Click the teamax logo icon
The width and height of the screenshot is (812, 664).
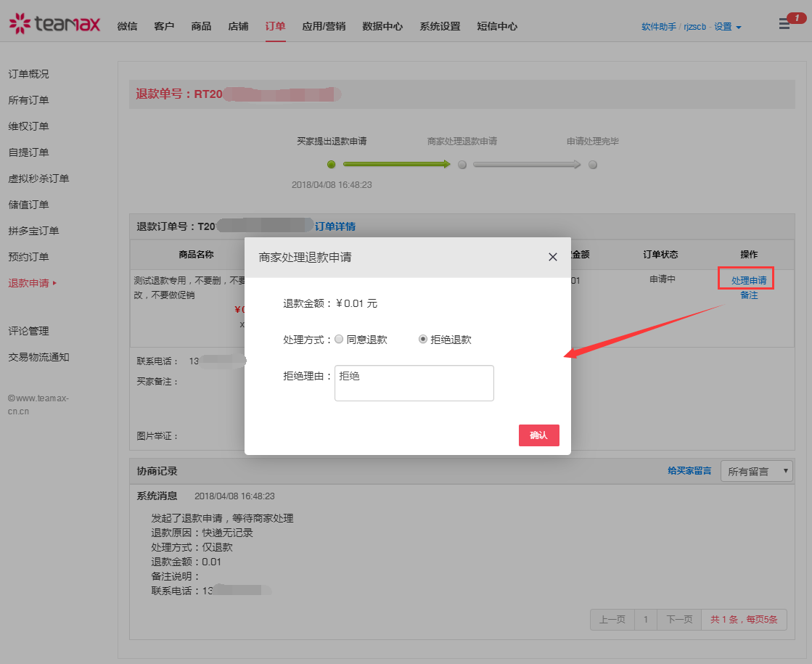(x=20, y=24)
